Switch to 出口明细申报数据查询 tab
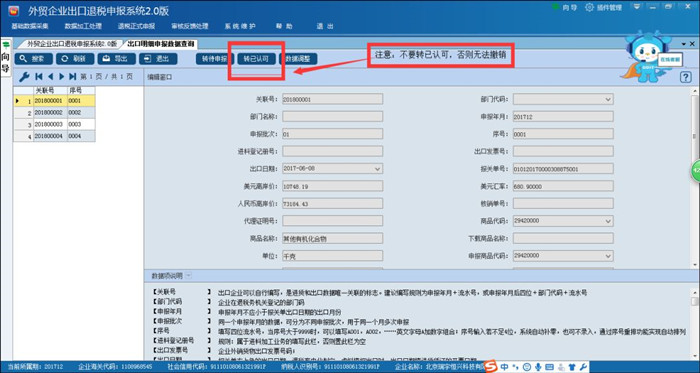This screenshot has height=373, width=700. click(x=160, y=44)
